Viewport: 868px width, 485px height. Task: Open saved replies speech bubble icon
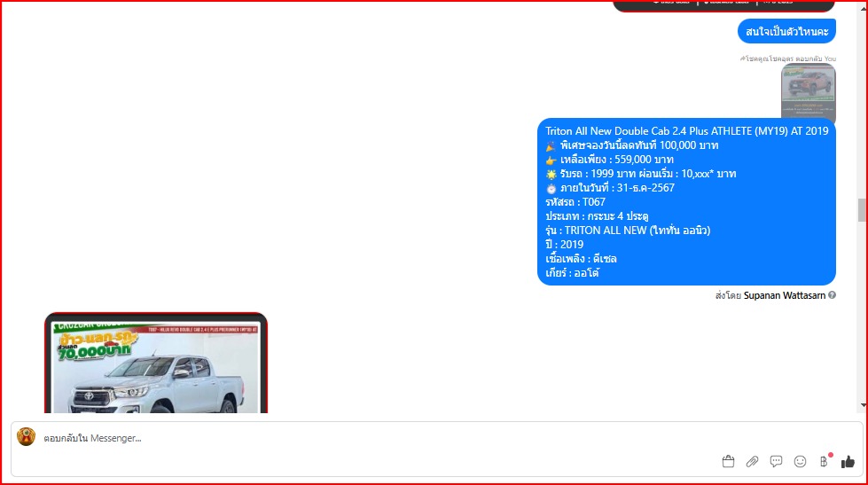click(776, 461)
